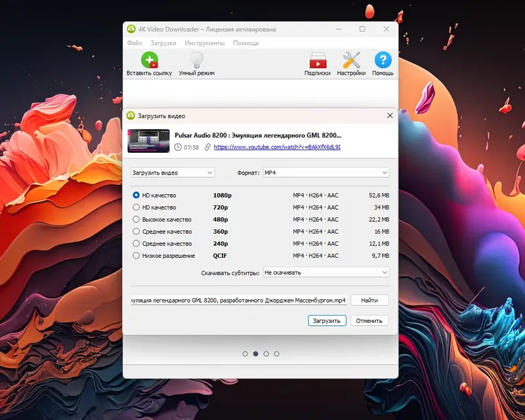Open the Помощь menu in menu bar

coord(246,43)
